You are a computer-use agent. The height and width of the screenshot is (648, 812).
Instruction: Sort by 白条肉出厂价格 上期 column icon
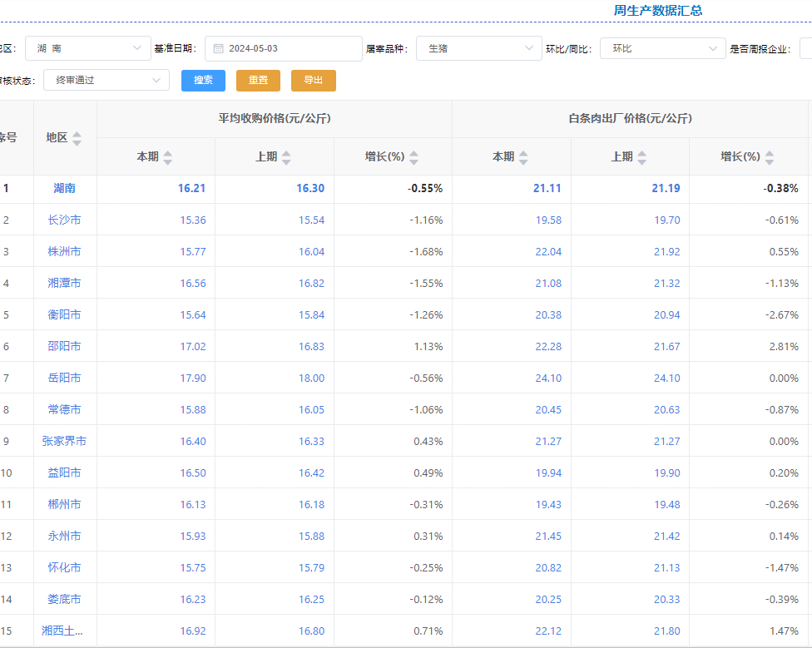(641, 157)
